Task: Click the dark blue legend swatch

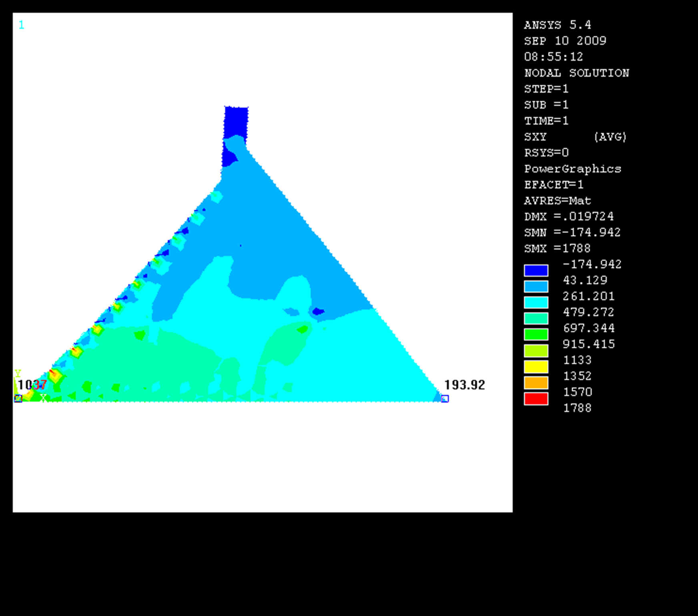Action: coord(536,271)
